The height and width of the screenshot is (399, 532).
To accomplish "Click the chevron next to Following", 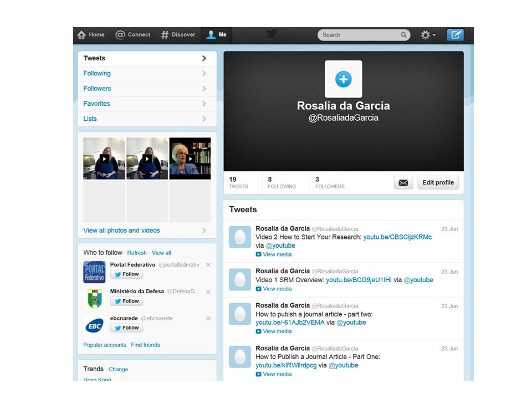I will (204, 73).
